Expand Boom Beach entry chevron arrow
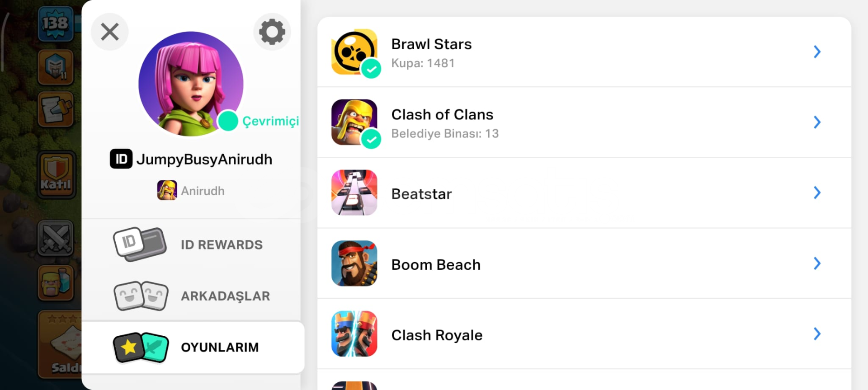 (x=817, y=263)
